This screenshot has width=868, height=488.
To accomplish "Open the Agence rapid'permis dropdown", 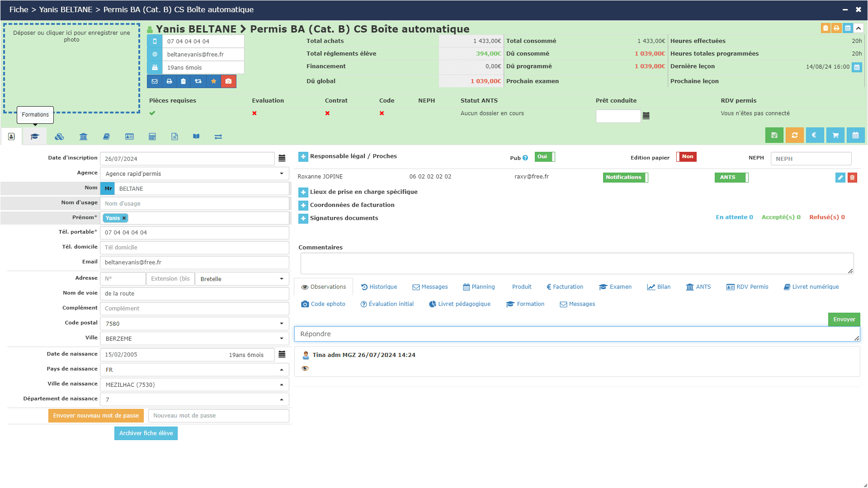I will point(194,174).
